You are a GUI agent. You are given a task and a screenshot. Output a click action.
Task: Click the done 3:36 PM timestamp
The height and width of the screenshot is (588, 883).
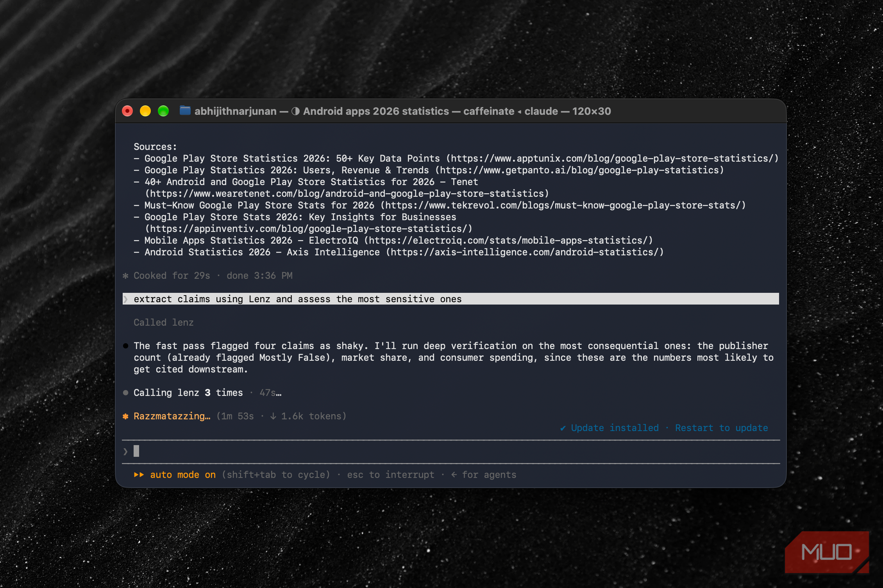[x=259, y=276]
